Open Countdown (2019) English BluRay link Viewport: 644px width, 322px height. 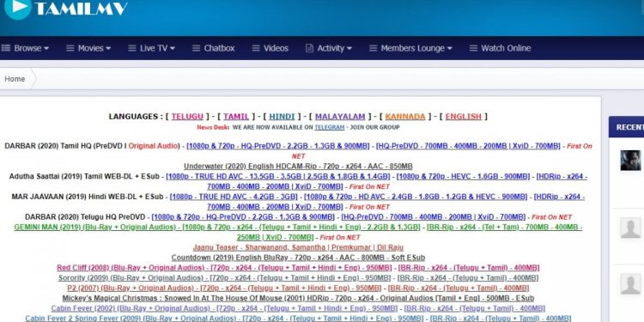298,258
